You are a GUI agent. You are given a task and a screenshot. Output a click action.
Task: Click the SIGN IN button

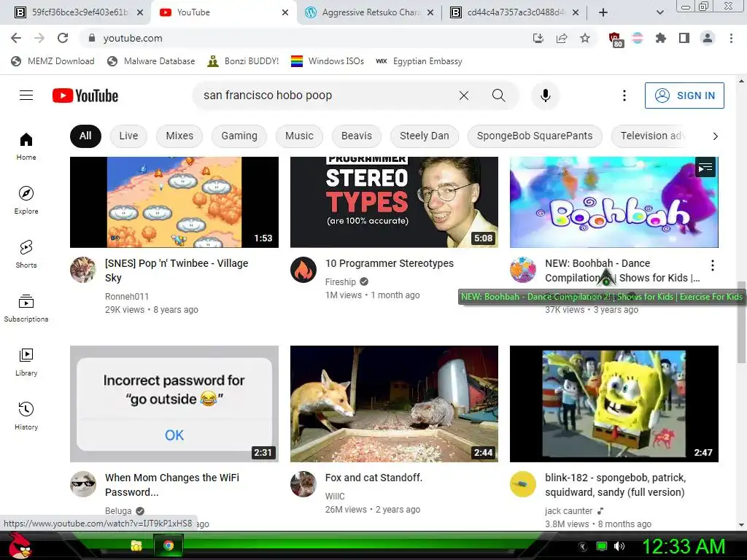(x=684, y=96)
